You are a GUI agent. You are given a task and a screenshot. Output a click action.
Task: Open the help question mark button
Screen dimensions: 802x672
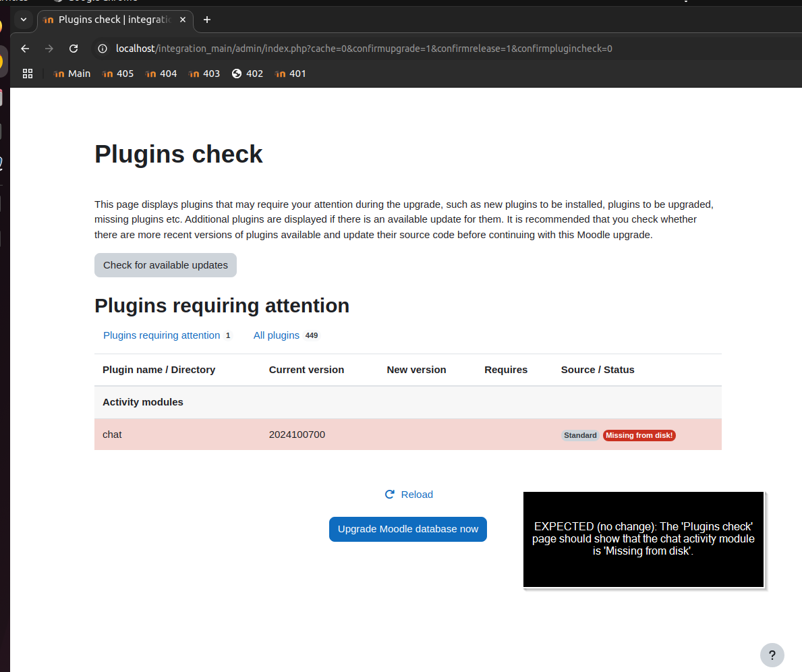pos(772,655)
